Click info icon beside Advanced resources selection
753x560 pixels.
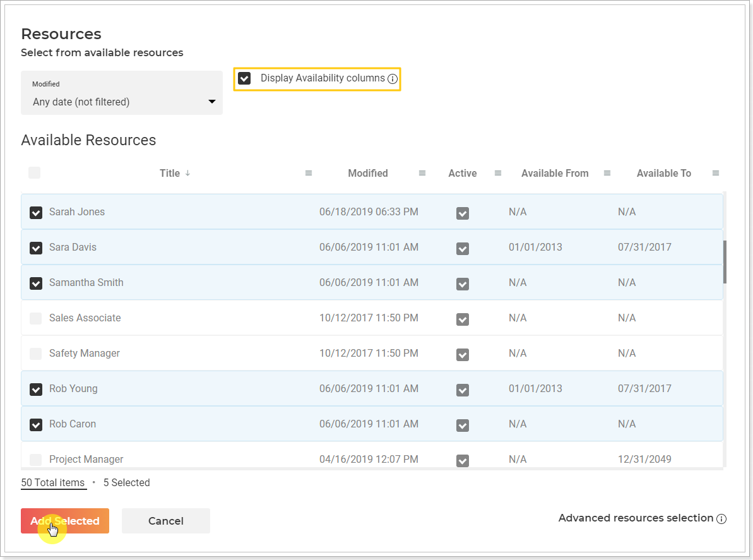721,519
